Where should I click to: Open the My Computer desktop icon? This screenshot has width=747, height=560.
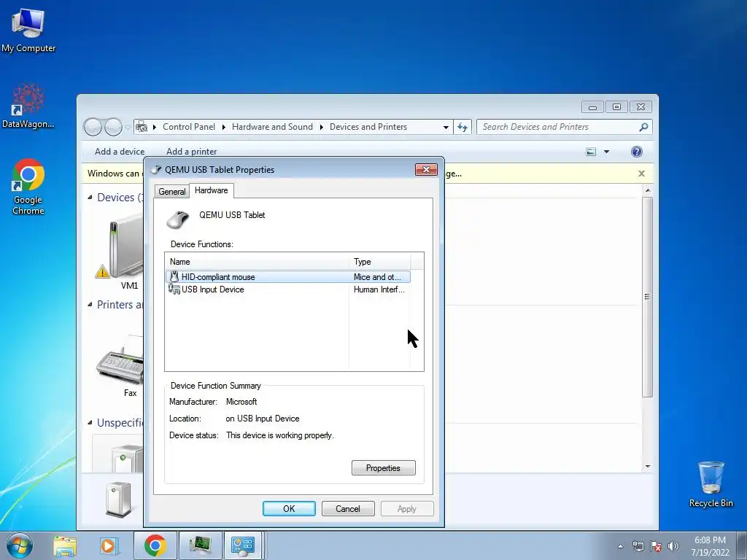(28, 29)
